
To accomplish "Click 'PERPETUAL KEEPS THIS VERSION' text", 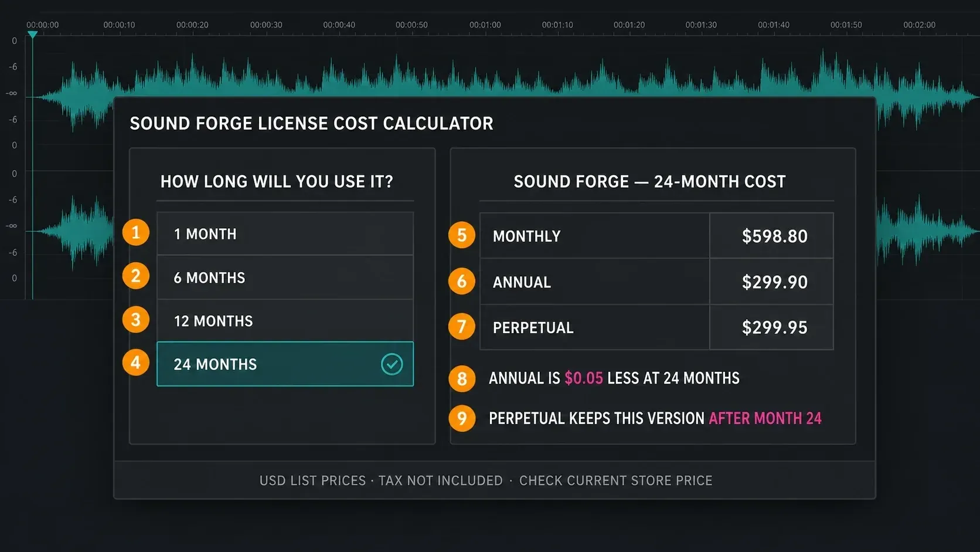I will 596,418.
